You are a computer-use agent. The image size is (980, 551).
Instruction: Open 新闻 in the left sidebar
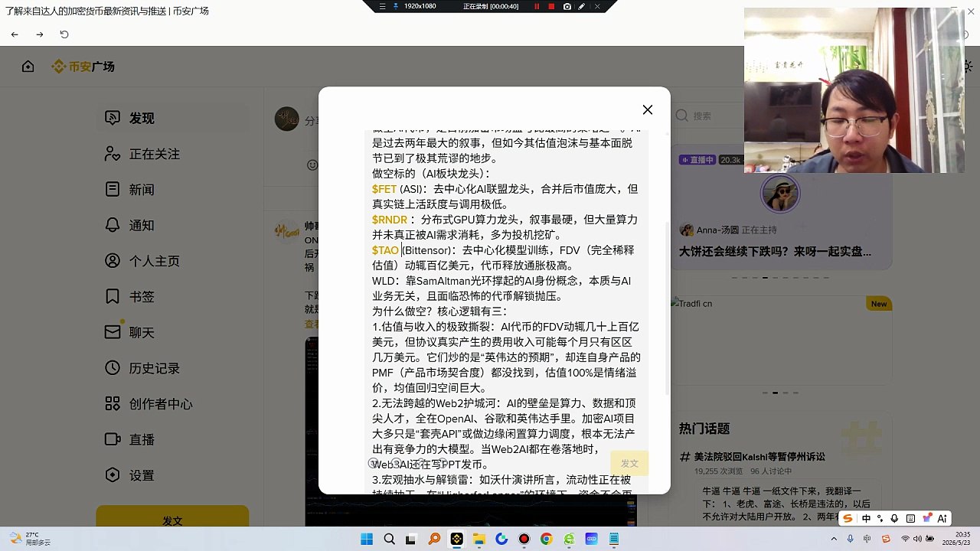(172, 189)
